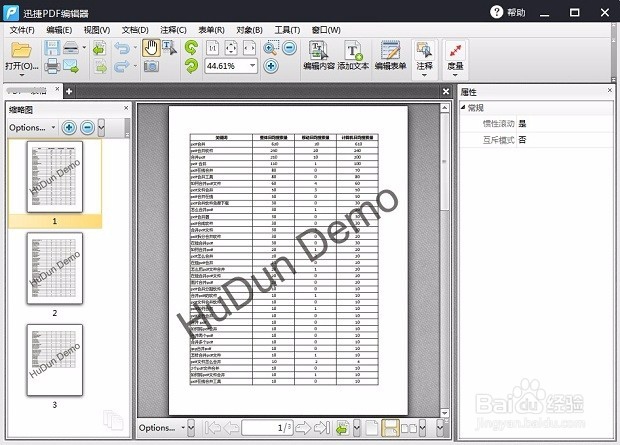Click the page number input field
Screen dimensions: 620x445
click(267, 428)
